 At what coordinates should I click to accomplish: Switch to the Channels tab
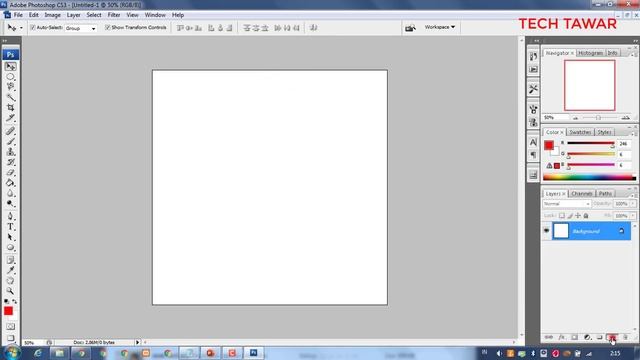(582, 193)
